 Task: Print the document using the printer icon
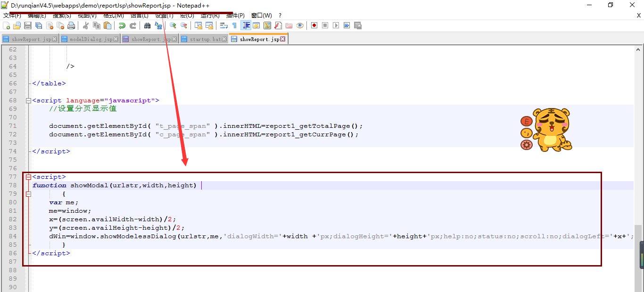point(71,25)
